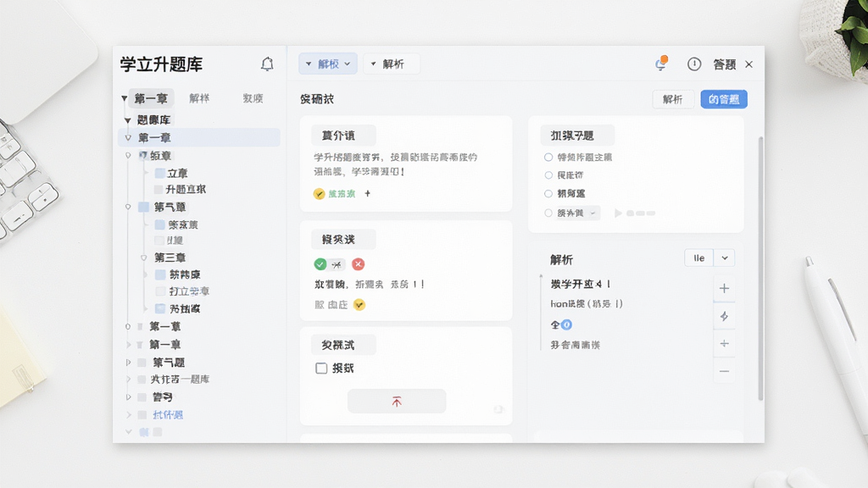The height and width of the screenshot is (488, 868).
Task: Click the 学立升题库 title
Action: (162, 64)
